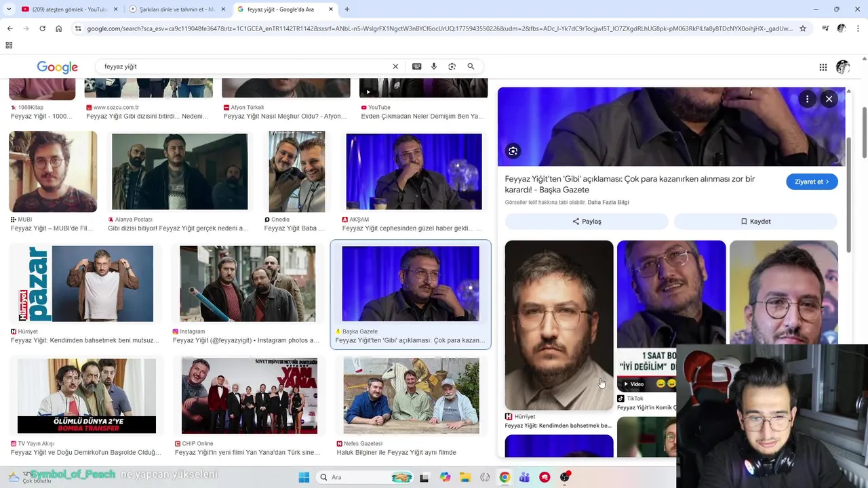Open the TV Yayın Akışı Ölümlü Dünya image
Image resolution: width=868 pixels, height=488 pixels.
87,396
